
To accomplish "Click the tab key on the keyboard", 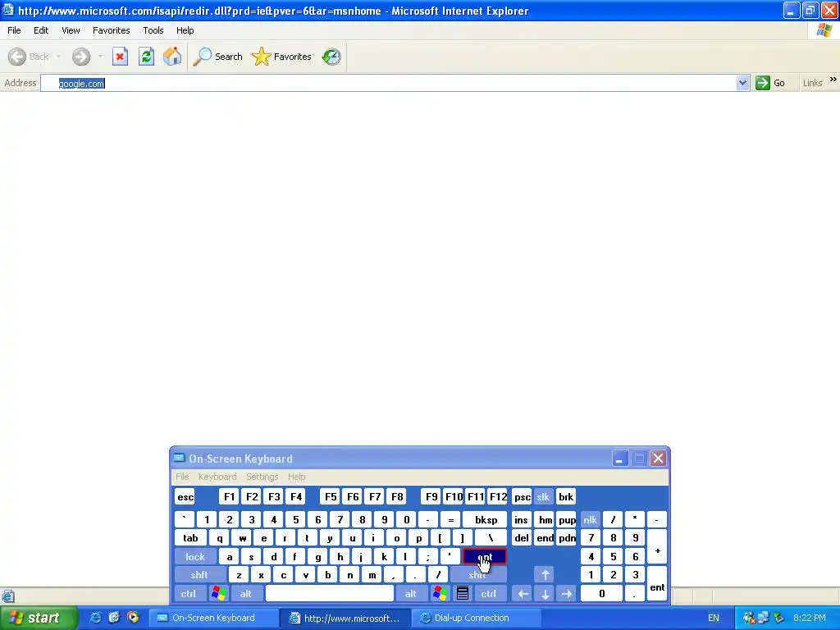I will coord(190,538).
